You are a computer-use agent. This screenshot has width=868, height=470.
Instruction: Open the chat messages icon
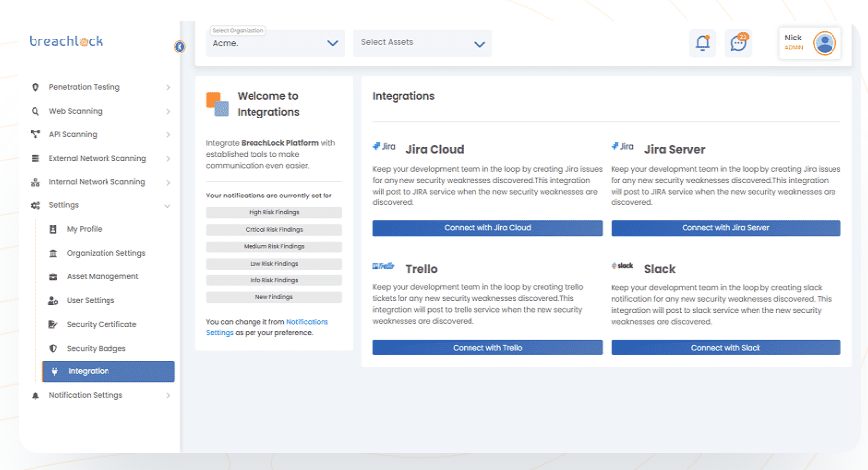pos(738,42)
